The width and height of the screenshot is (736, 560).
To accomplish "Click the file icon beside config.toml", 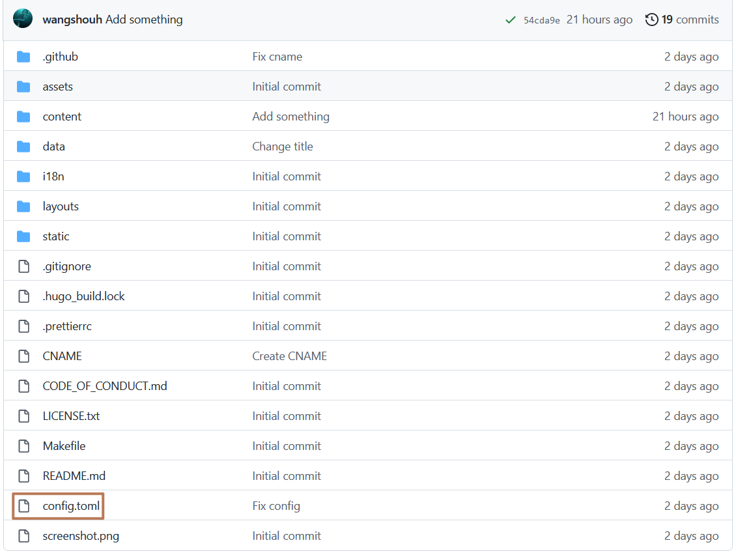I will click(x=24, y=505).
